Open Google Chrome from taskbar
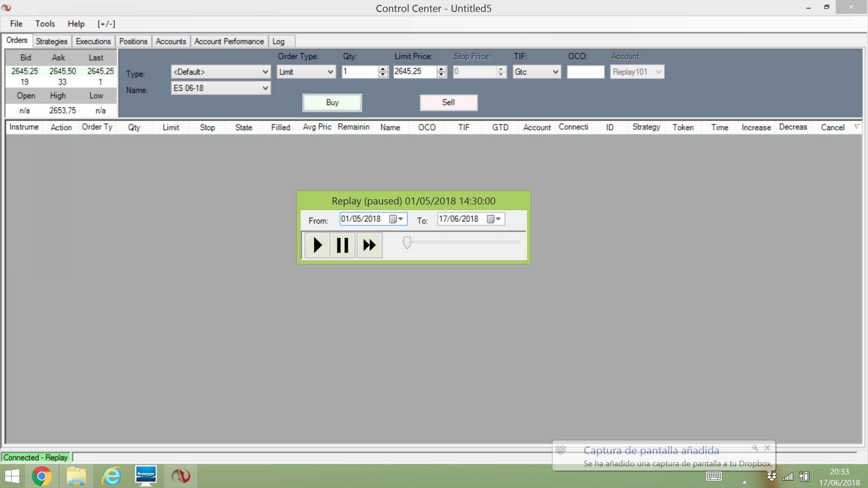The height and width of the screenshot is (488, 868). [x=42, y=476]
